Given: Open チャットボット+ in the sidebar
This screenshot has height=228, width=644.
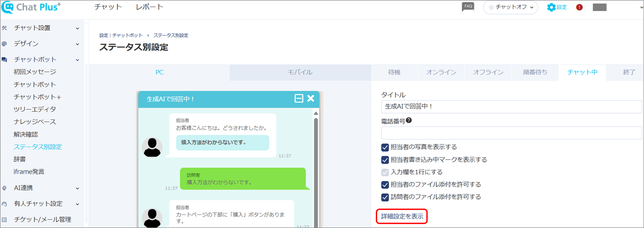Looking at the screenshot, I should [37, 97].
